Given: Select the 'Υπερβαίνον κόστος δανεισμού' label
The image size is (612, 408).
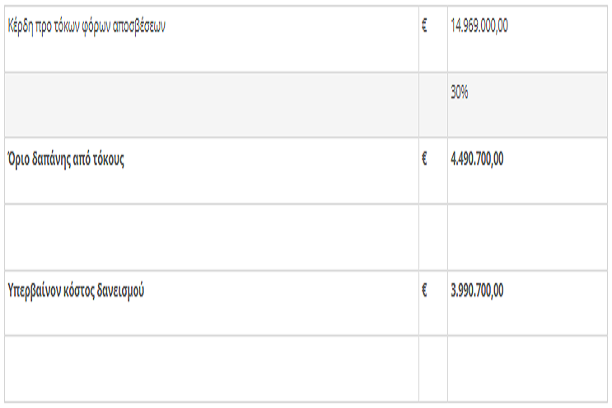Looking at the screenshot, I should click(x=76, y=291).
